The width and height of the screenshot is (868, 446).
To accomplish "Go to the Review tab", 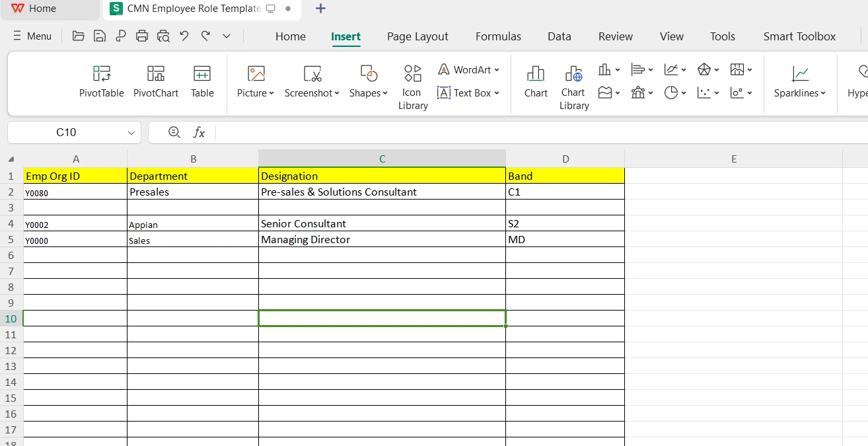I will point(616,36).
